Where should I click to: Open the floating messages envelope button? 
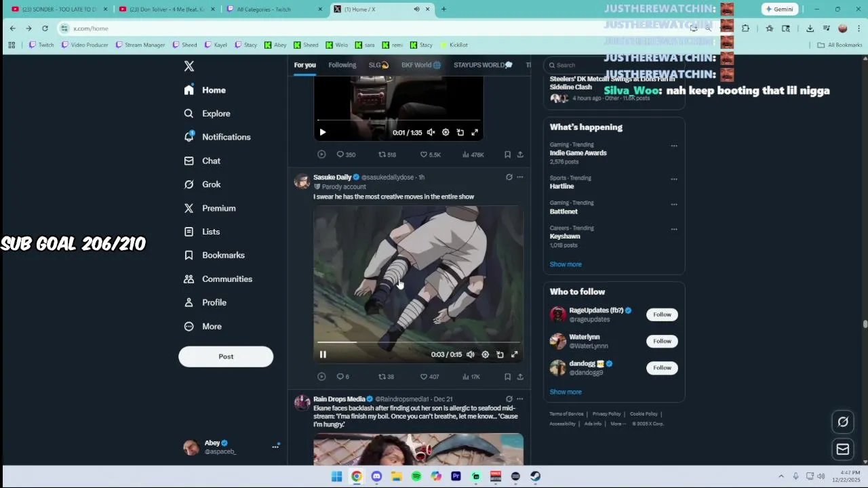pyautogui.click(x=843, y=449)
